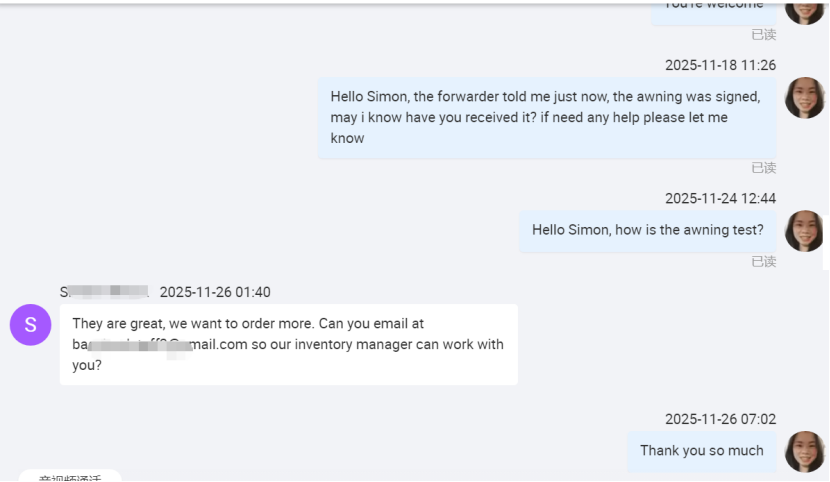Click avatar beside the forwarder message
This screenshot has width=830, height=482.
(804, 98)
